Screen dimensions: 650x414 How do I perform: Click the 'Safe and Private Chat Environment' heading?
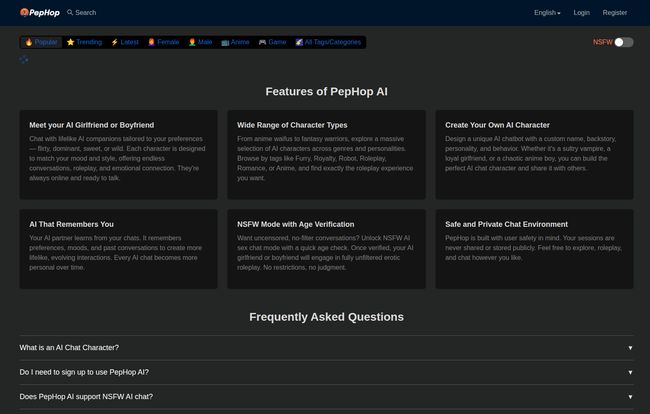pos(507,224)
